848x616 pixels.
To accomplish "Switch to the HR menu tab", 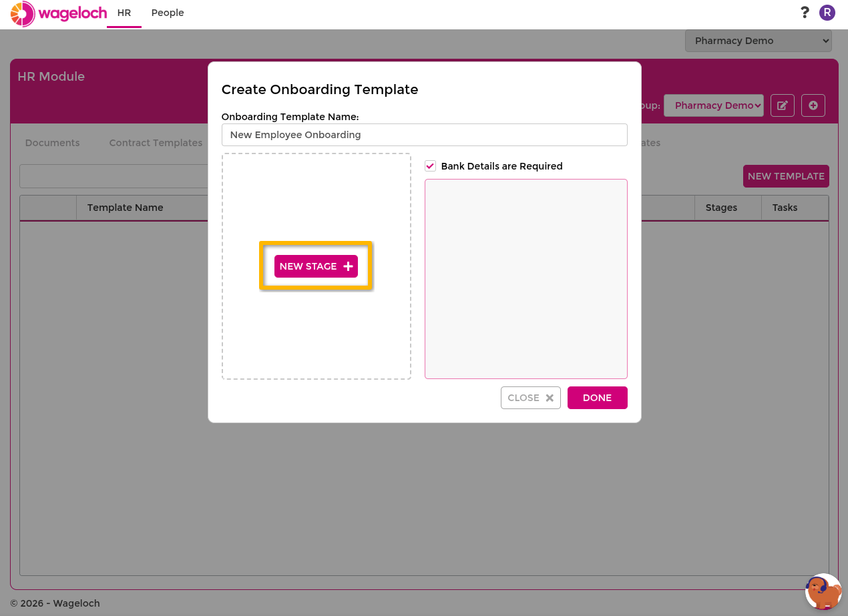I will tap(124, 13).
